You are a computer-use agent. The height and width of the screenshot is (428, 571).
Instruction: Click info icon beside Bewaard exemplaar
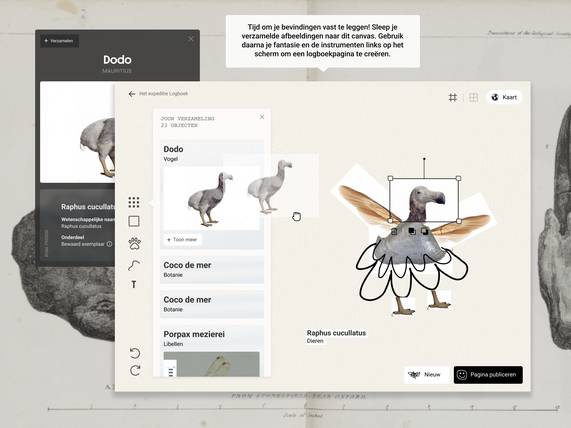(x=109, y=244)
